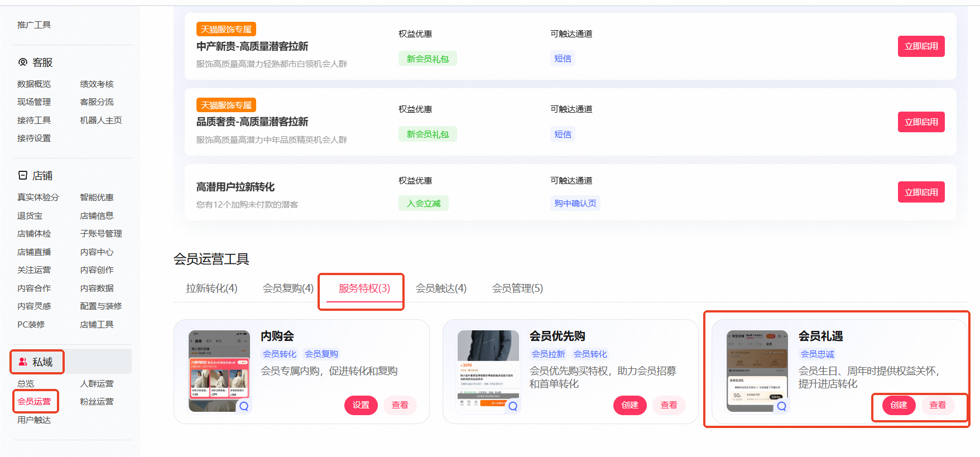This screenshot has width=980, height=457.
Task: Click 立即启用 for 高潜用户拉新转化
Action: coord(921,192)
